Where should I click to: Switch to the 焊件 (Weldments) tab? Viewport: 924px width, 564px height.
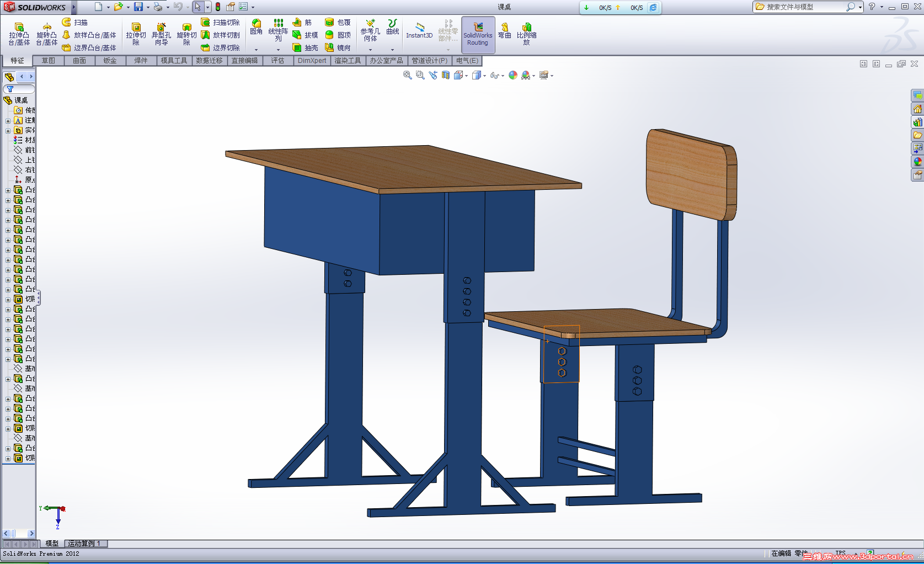point(141,61)
